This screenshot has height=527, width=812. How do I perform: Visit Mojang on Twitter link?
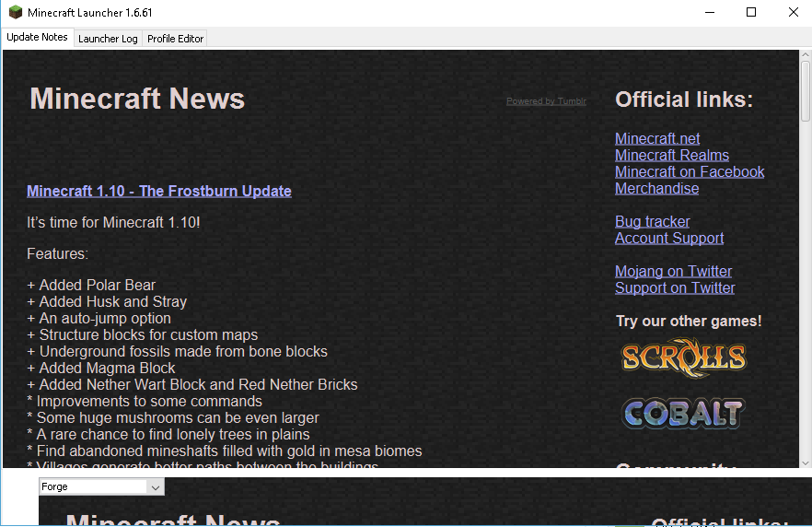pyautogui.click(x=673, y=272)
